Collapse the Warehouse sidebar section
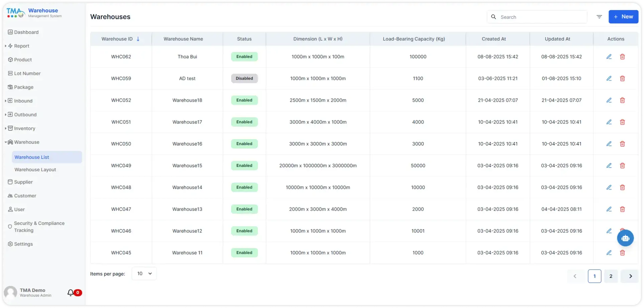 pos(26,142)
